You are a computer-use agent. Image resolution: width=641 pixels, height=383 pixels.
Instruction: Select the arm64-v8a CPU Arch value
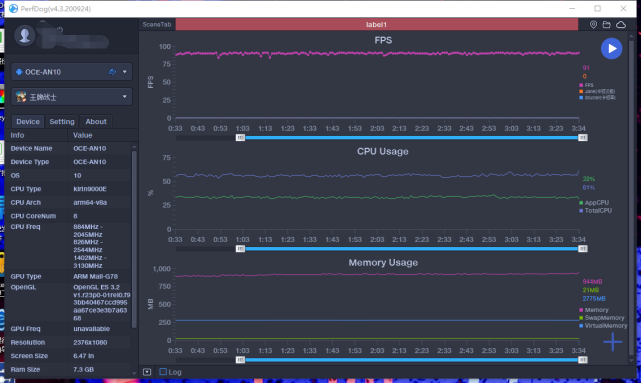pos(90,202)
